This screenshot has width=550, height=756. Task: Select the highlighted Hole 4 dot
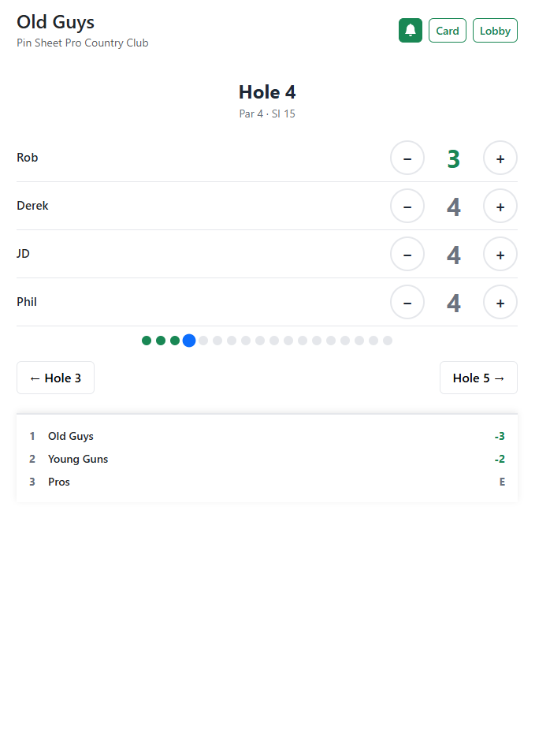point(189,340)
